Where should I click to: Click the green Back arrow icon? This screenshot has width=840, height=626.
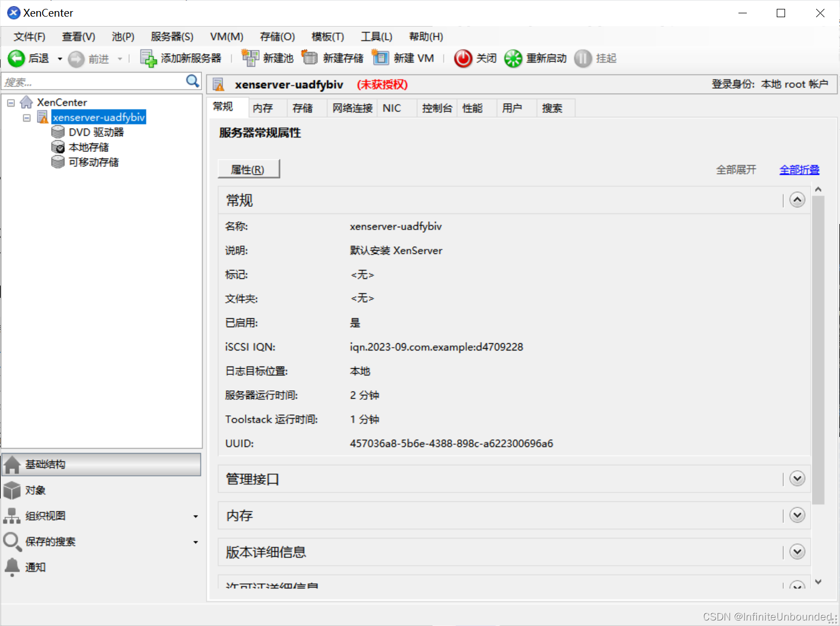(x=16, y=58)
